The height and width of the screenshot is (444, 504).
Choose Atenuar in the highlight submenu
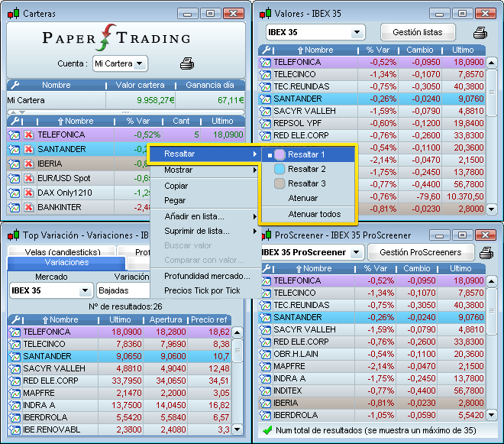(x=309, y=198)
